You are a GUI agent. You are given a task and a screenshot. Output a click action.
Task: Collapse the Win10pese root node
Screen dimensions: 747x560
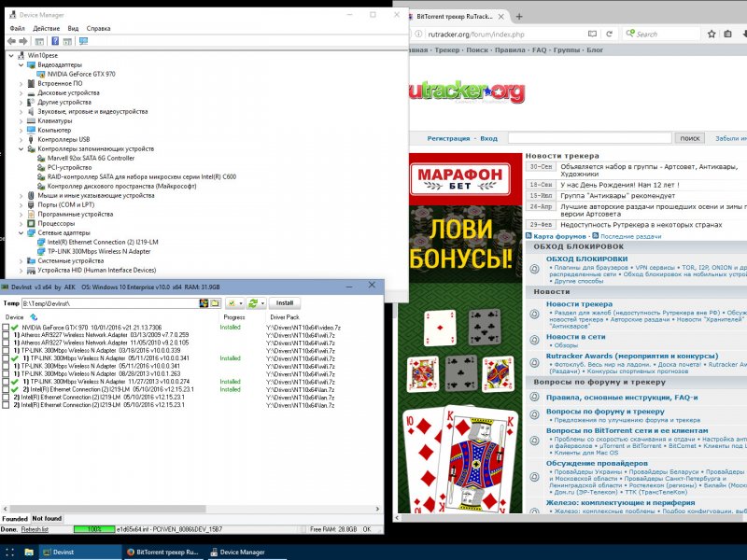pyautogui.click(x=11, y=55)
